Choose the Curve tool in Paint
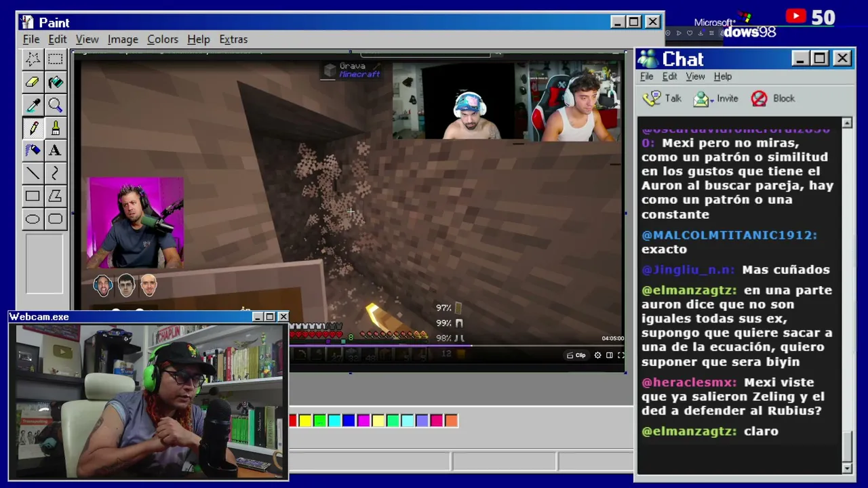Viewport: 868px width, 488px height. [x=56, y=174]
